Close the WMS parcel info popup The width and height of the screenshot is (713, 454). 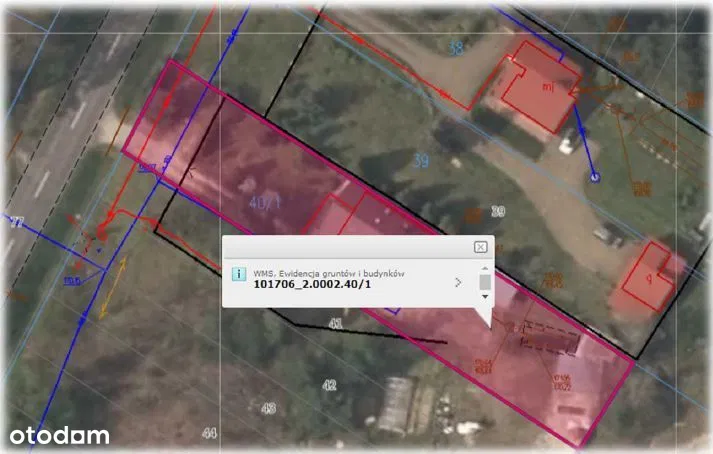coord(480,247)
